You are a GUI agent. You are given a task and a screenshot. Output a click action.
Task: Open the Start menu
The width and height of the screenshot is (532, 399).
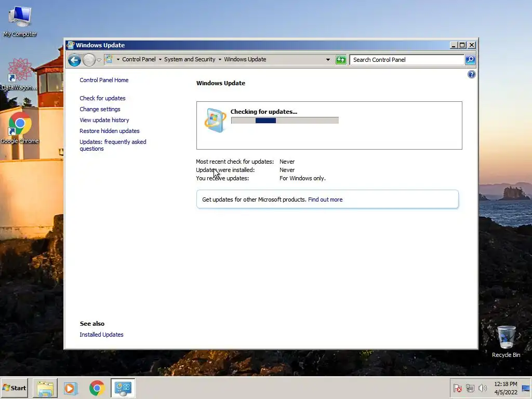[15, 388]
